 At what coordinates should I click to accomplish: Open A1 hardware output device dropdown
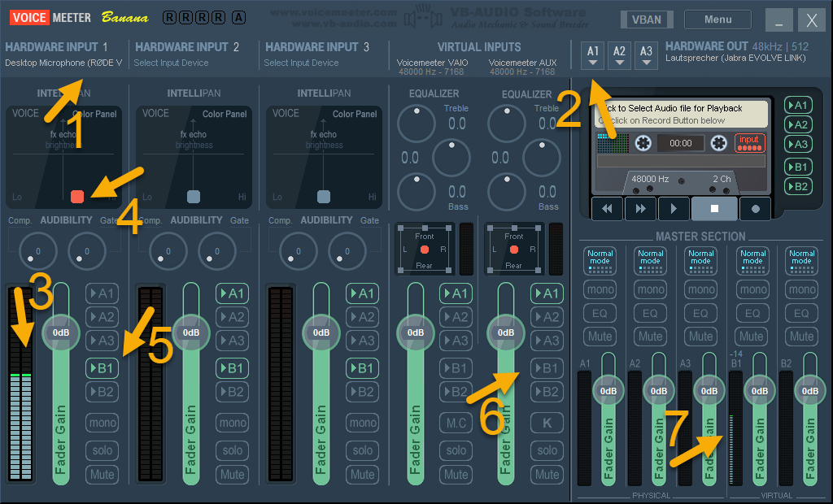click(593, 56)
